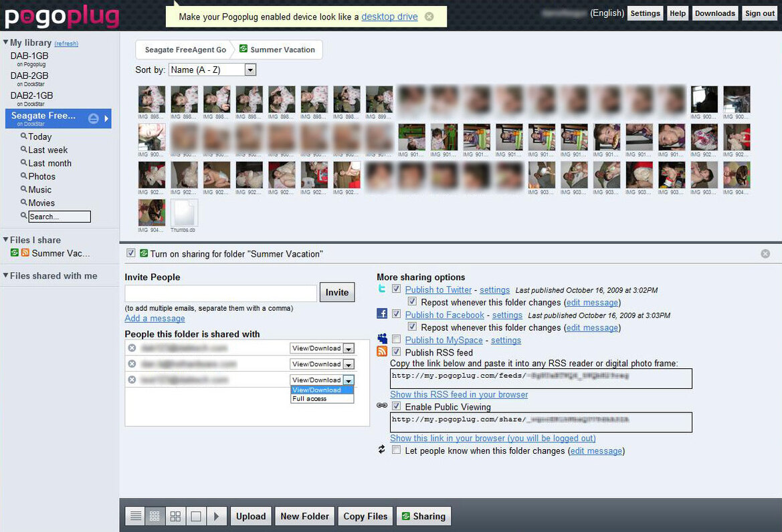Click the Sharing button in bottom toolbar
The height and width of the screenshot is (532, 782).
[424, 516]
